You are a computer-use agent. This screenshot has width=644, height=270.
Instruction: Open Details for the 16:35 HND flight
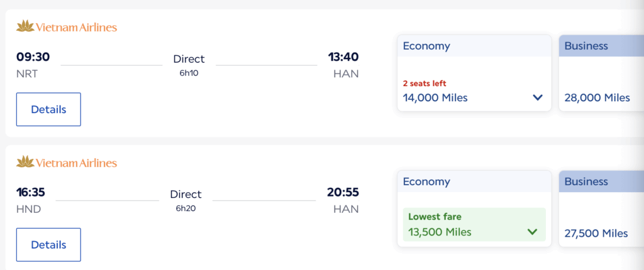tap(48, 244)
